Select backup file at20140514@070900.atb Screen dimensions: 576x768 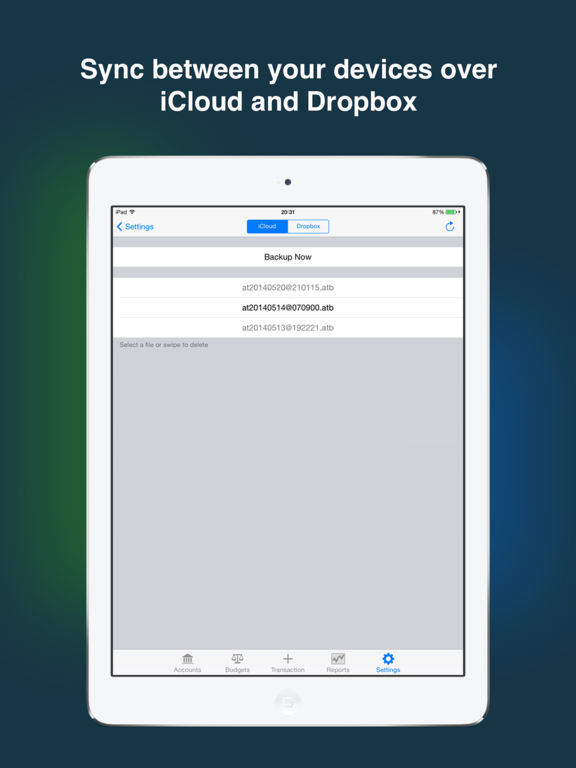pyautogui.click(x=288, y=308)
